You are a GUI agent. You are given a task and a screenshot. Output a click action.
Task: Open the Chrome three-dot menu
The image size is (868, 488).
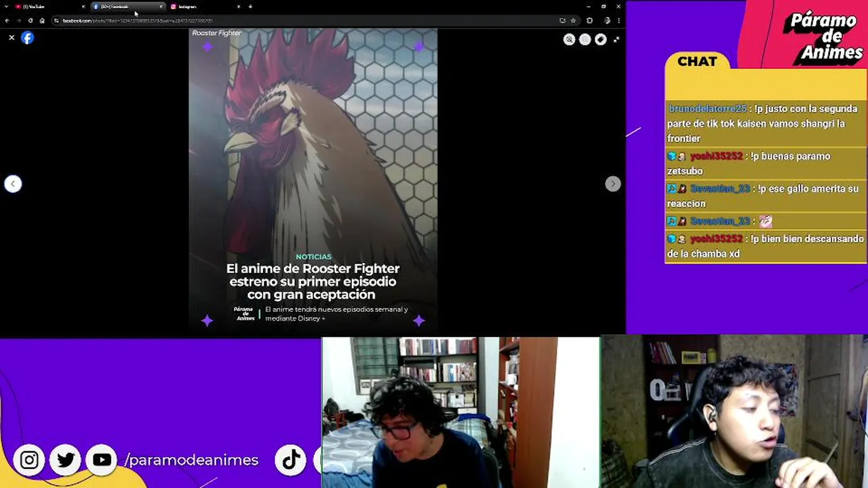tap(618, 20)
